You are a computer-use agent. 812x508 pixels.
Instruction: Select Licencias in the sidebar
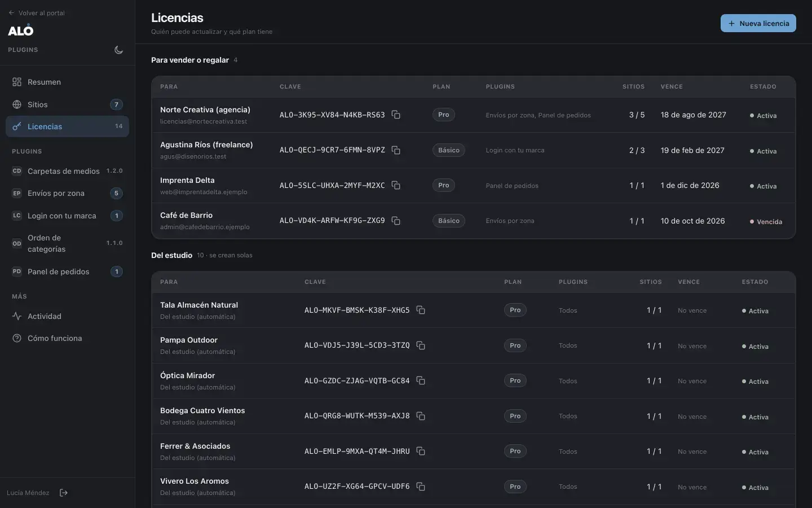coord(67,126)
